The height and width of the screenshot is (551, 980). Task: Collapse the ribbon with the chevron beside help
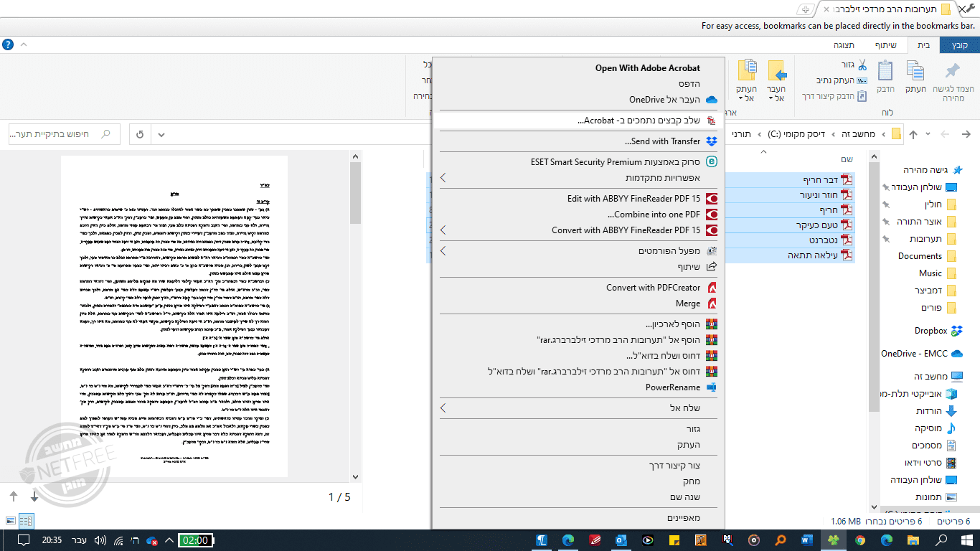[x=24, y=44]
